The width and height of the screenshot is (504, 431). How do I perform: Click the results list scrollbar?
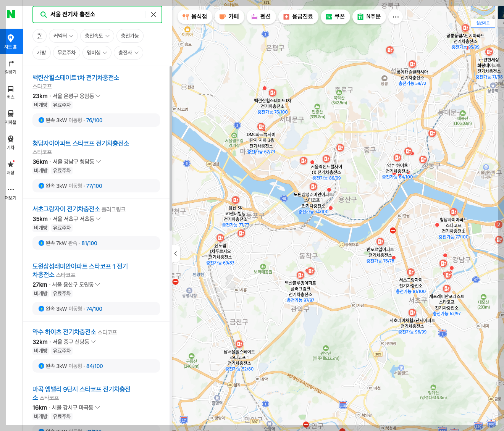click(x=171, y=149)
